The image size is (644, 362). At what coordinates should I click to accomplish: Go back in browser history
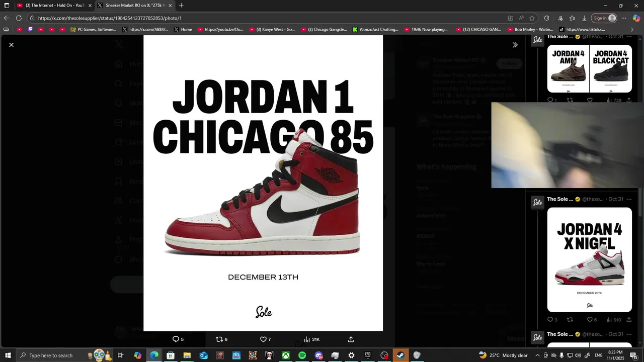pyautogui.click(x=7, y=18)
